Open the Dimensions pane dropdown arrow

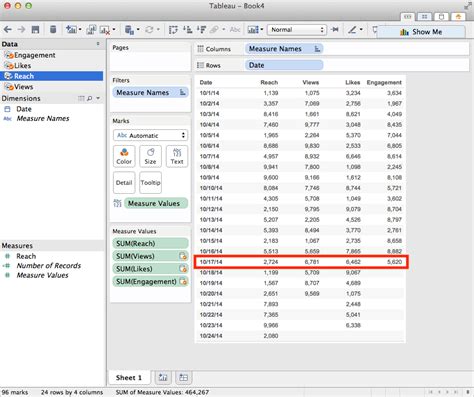coord(98,98)
